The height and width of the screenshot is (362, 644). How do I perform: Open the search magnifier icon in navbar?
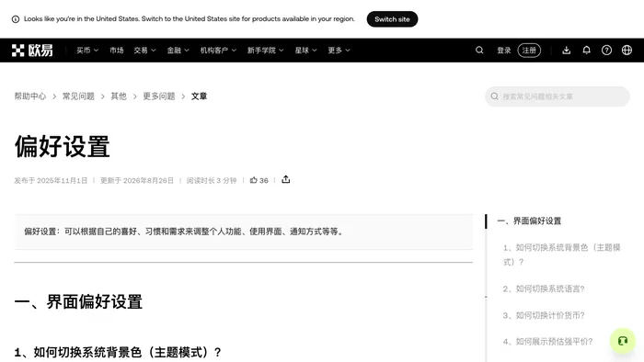tap(479, 50)
